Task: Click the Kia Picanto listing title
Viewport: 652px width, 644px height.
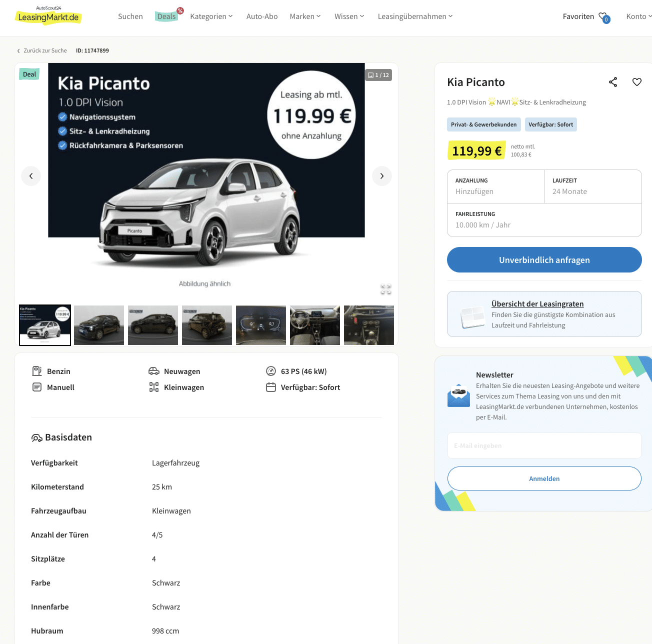Action: click(x=476, y=82)
